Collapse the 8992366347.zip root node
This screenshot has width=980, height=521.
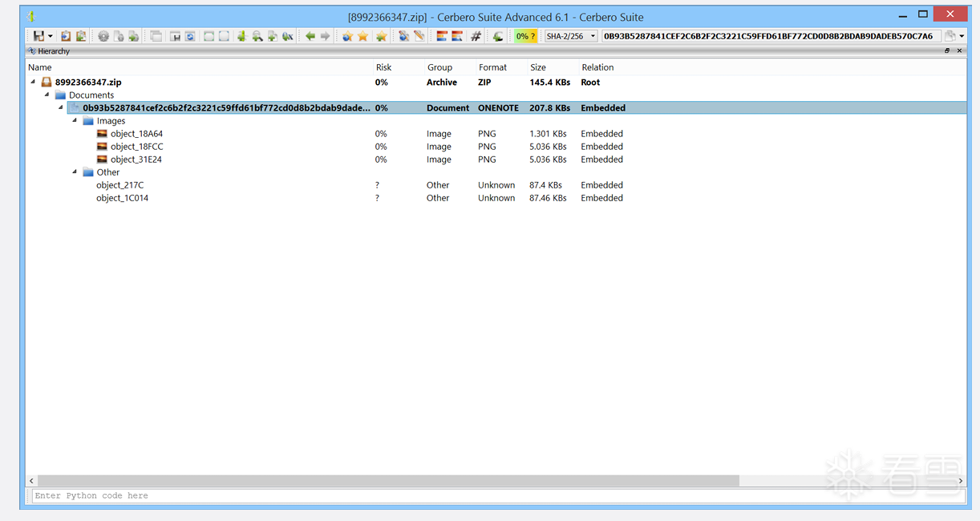33,82
